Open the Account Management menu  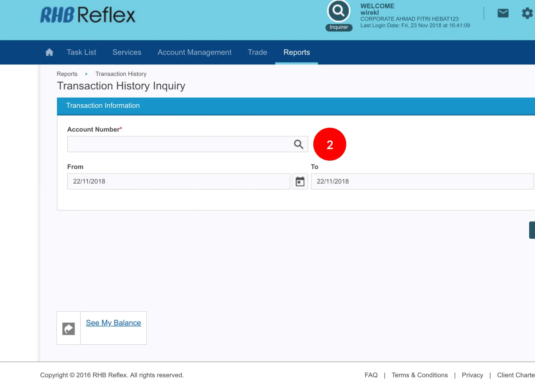click(x=194, y=52)
